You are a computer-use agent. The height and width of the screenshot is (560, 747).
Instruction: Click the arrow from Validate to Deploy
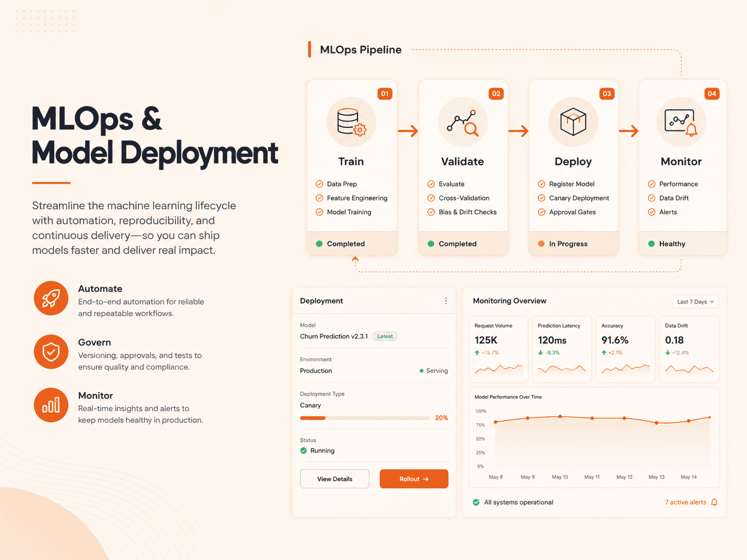tap(518, 131)
